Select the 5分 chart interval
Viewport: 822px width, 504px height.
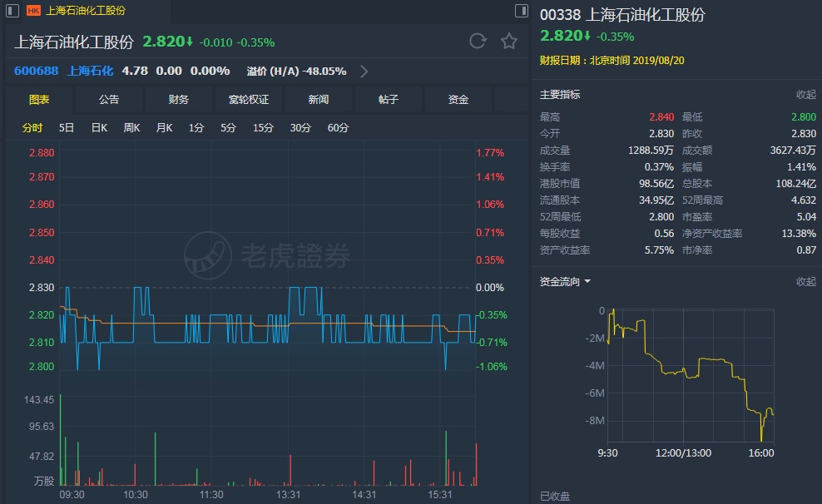[x=228, y=128]
